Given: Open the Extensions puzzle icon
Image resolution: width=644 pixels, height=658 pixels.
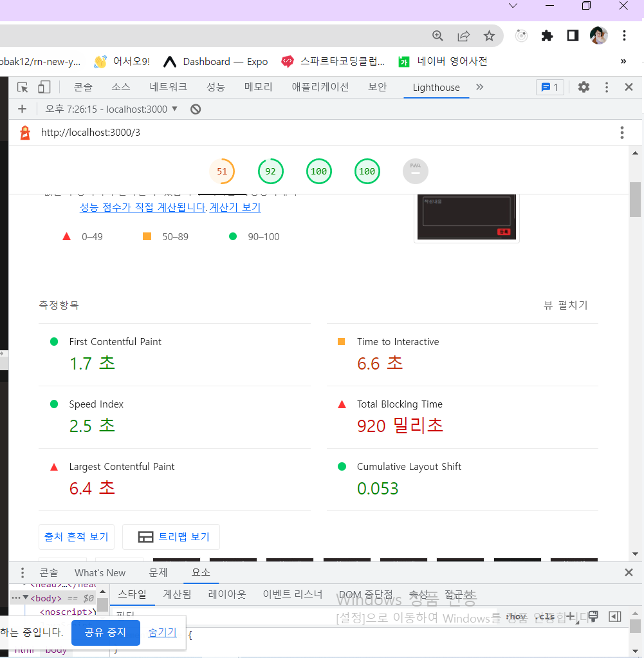Looking at the screenshot, I should point(547,35).
